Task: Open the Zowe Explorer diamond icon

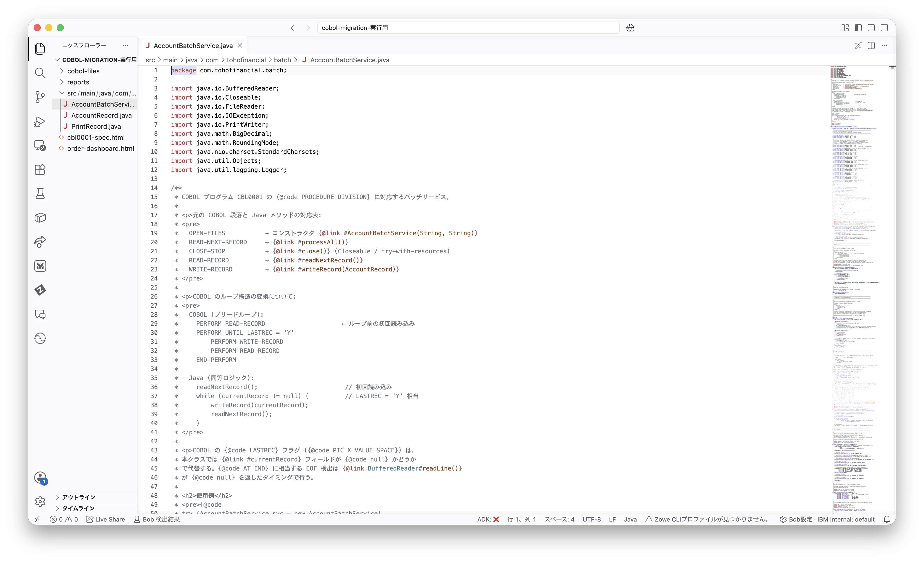Action: [x=40, y=290]
